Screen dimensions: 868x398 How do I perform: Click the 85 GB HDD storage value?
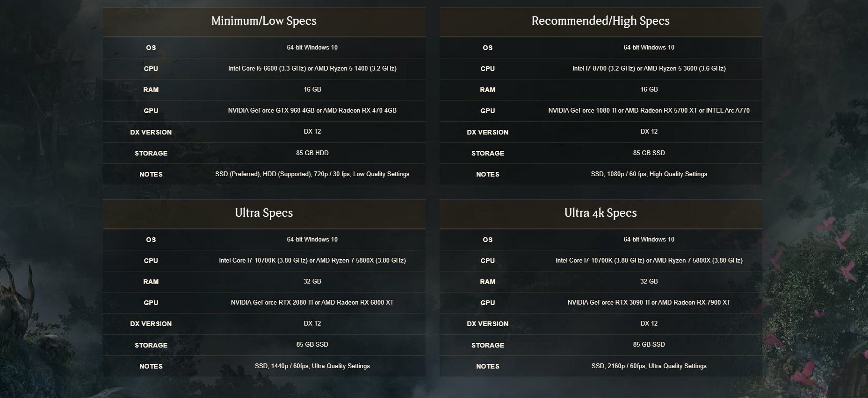coord(312,153)
